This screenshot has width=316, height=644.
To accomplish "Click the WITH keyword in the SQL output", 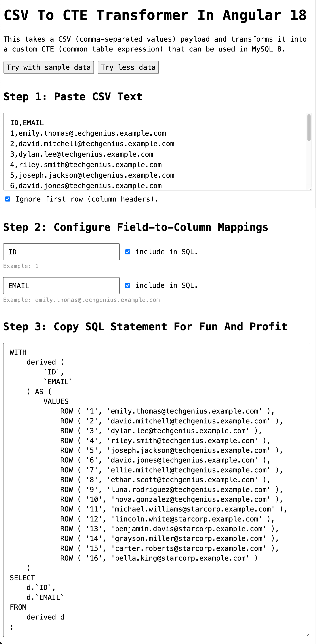I will pos(18,352).
